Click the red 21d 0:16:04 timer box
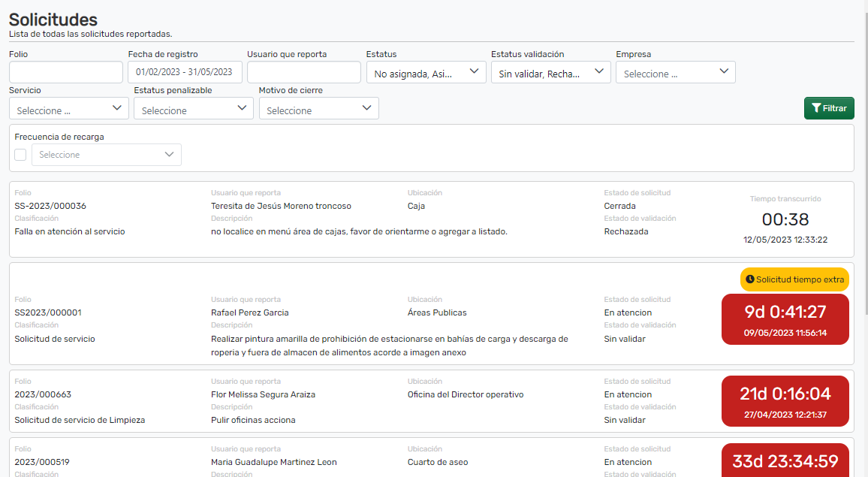868x477 pixels. pos(785,401)
